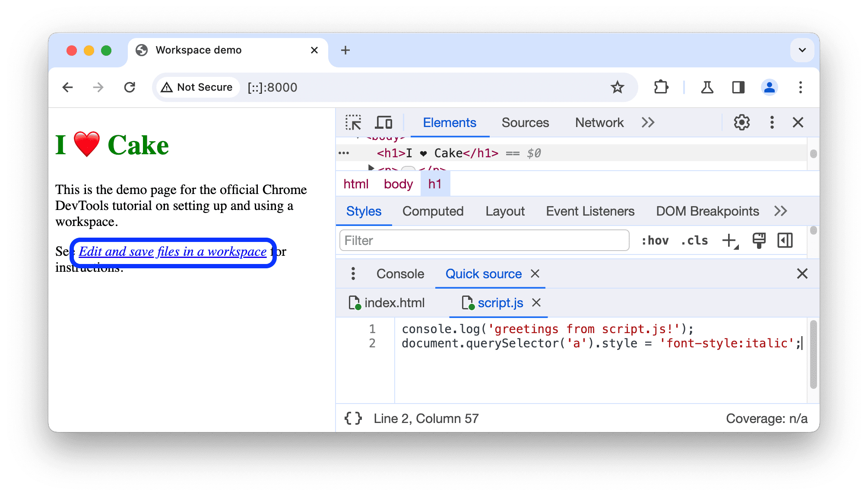This screenshot has width=868, height=496.
Task: Click the Settings gear icon in DevTools
Action: [x=742, y=124]
